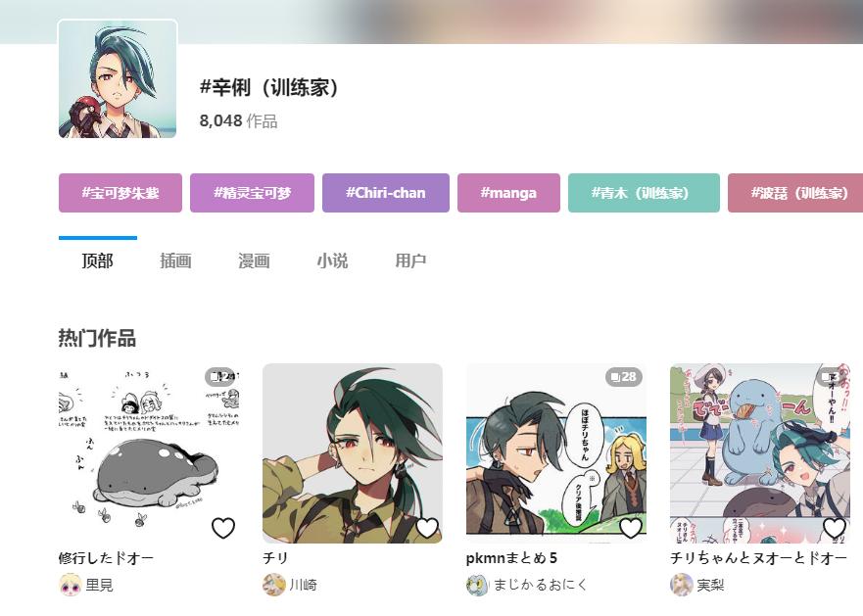863x616 pixels.
Task: Like the 修行したドオー artwork with heart icon
Action: point(223,528)
